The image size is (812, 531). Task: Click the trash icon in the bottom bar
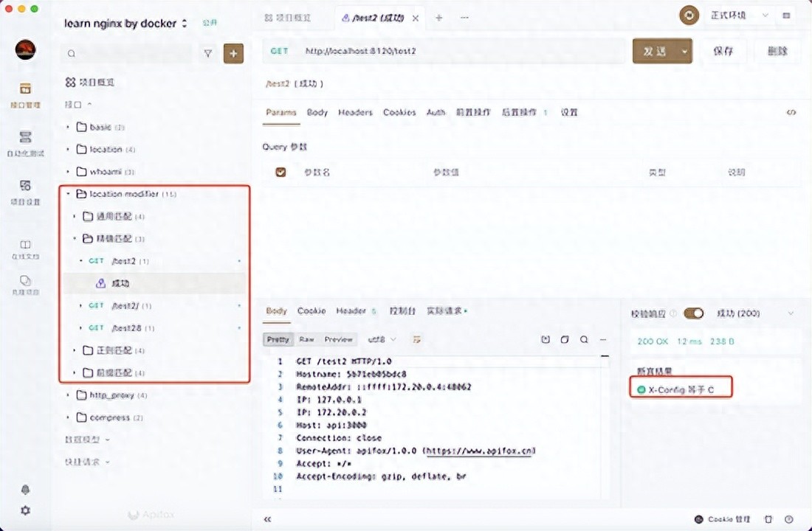(768, 519)
